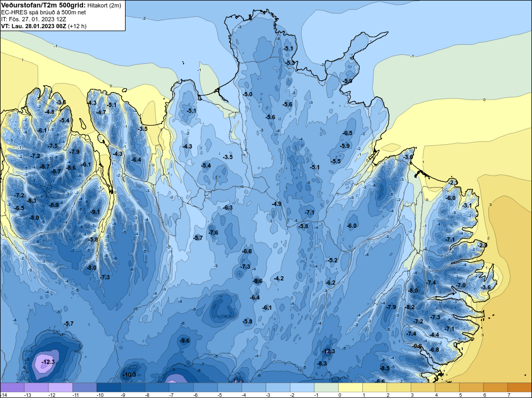The height and width of the screenshot is (398, 532).
Task: Click the -7.0 temperature label
Action: point(461,285)
